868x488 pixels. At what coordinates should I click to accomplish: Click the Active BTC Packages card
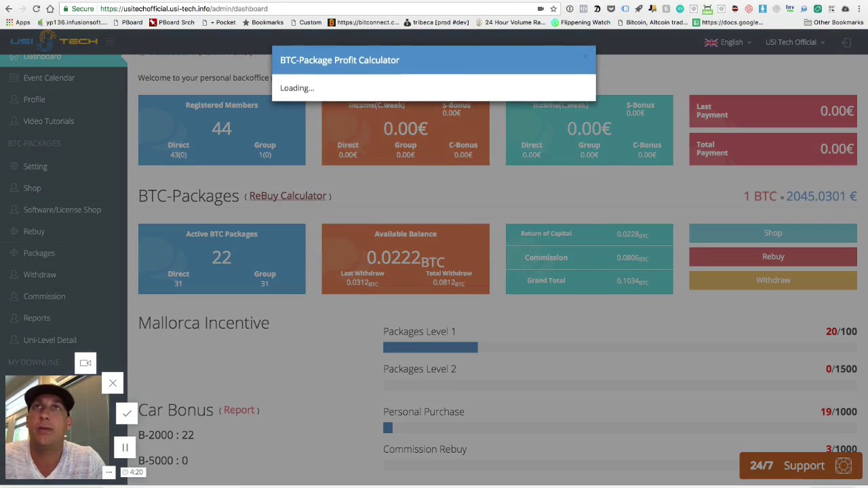222,259
